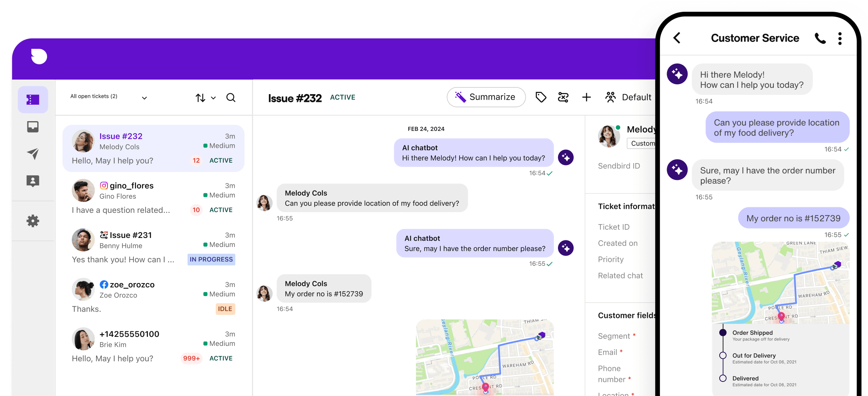The image size is (868, 396).
Task: Tap the back arrow on the phone screen
Action: point(677,38)
